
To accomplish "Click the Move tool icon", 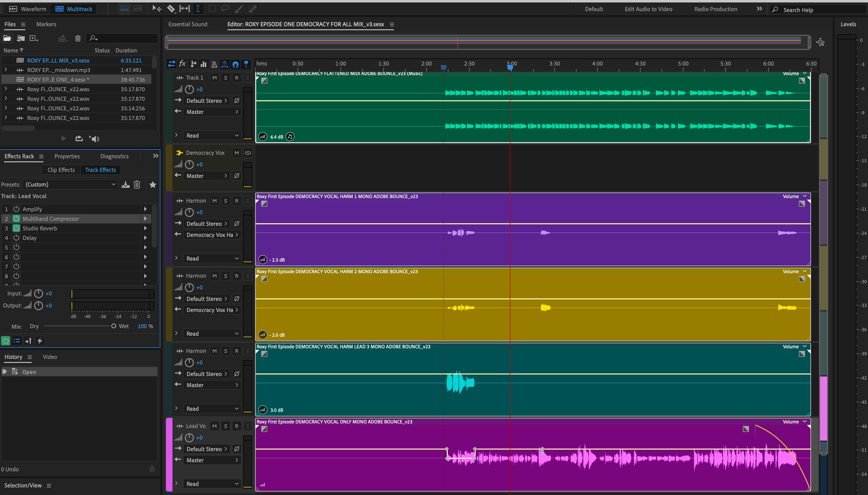I will pyautogui.click(x=156, y=9).
